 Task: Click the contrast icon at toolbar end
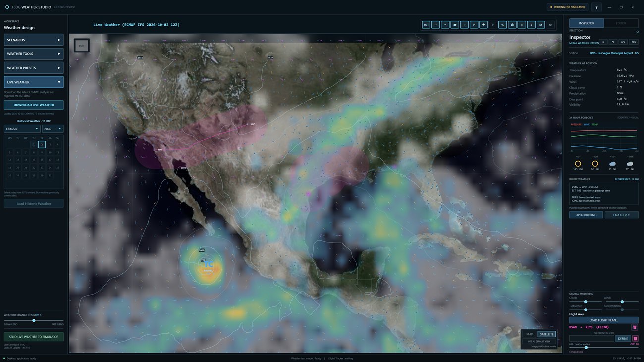[x=550, y=25]
